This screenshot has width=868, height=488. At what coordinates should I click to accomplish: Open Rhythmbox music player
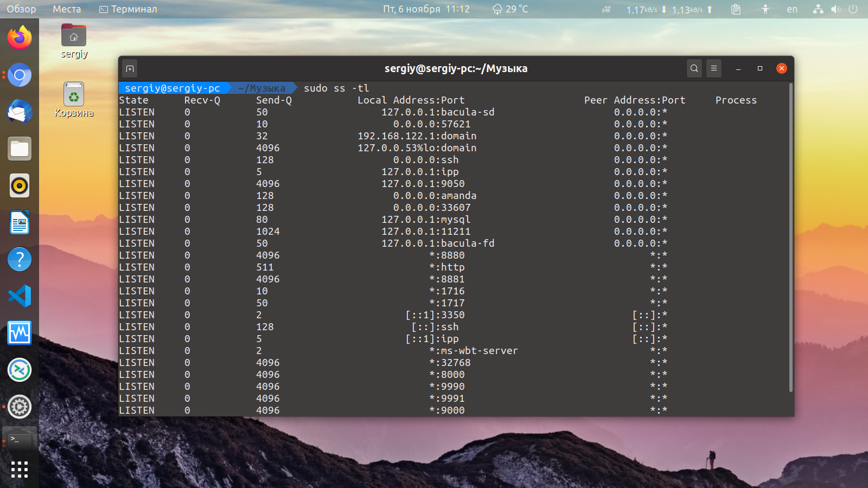(20, 185)
